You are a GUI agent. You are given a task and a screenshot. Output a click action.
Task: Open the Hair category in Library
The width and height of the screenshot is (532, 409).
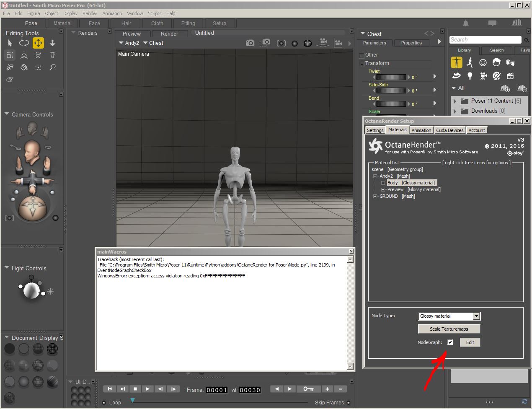496,62
